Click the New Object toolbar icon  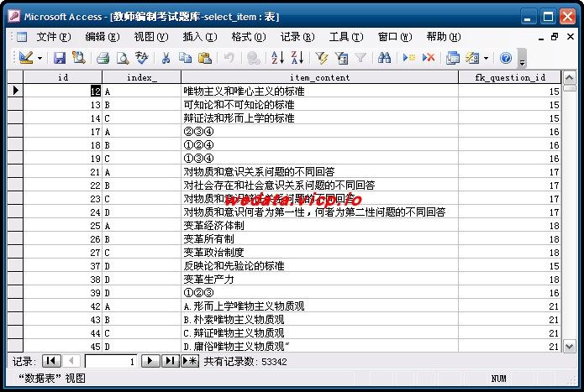pyautogui.click(x=472, y=58)
